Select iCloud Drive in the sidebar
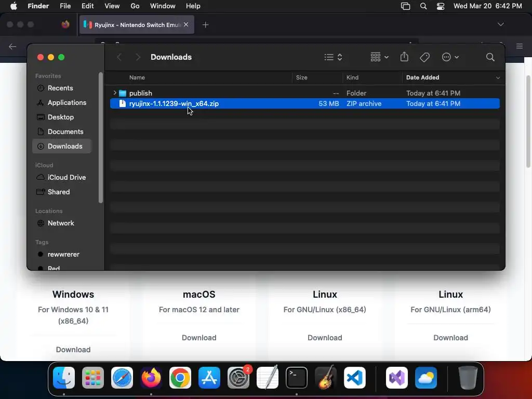532x399 pixels. pyautogui.click(x=62, y=178)
